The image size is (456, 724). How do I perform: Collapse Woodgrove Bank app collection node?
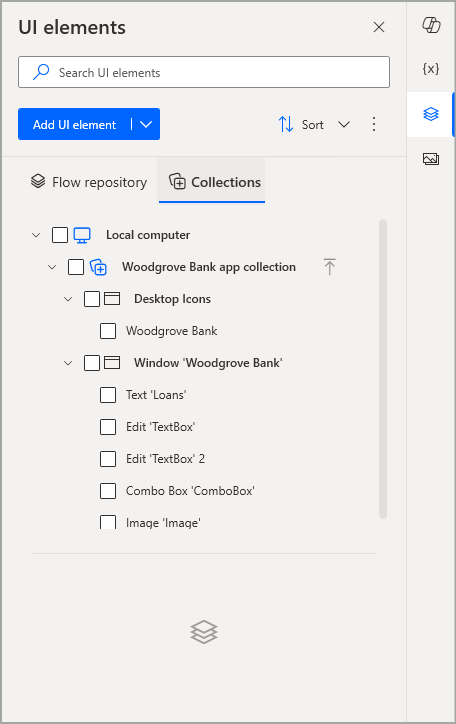(52, 267)
